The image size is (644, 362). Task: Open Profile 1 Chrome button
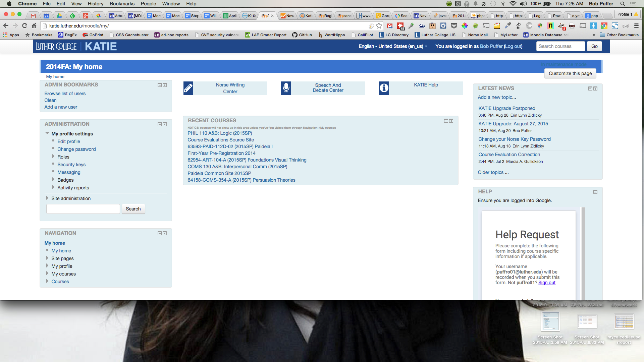point(627,14)
